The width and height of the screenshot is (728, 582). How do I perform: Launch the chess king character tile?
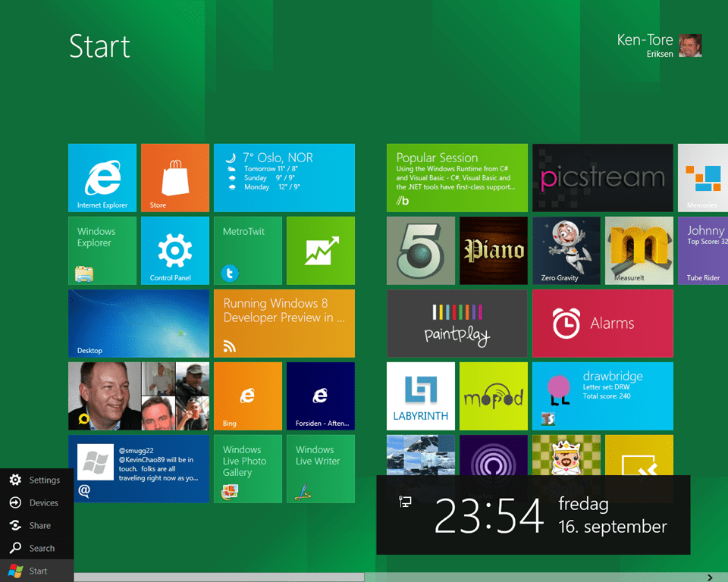pyautogui.click(x=566, y=455)
